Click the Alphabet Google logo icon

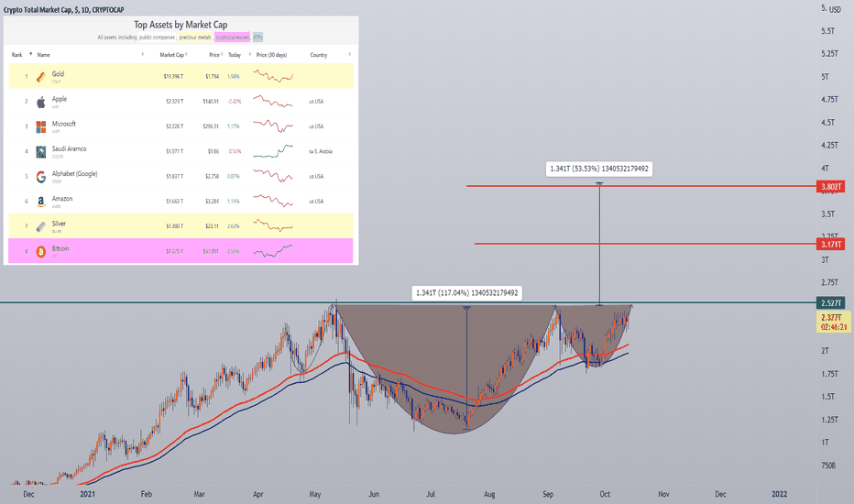(41, 177)
